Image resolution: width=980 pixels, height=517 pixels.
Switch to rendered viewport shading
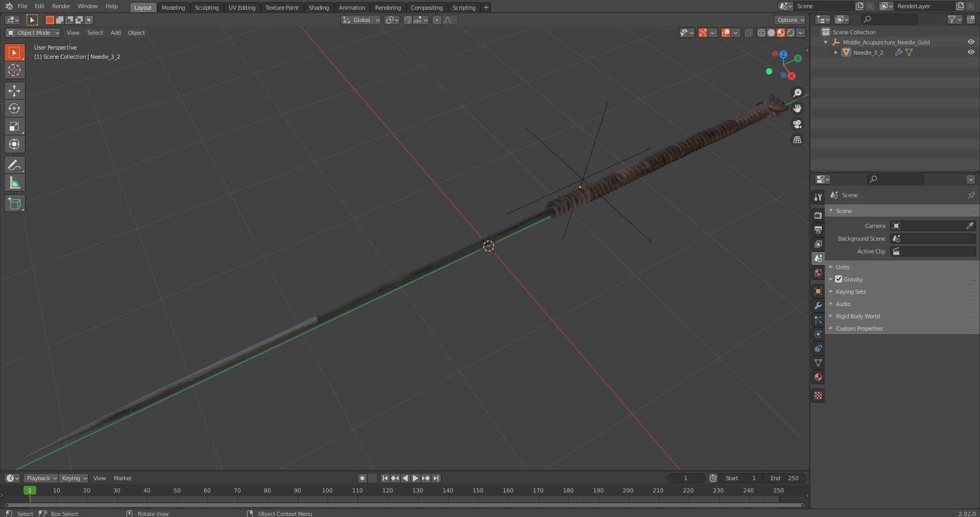click(x=791, y=33)
